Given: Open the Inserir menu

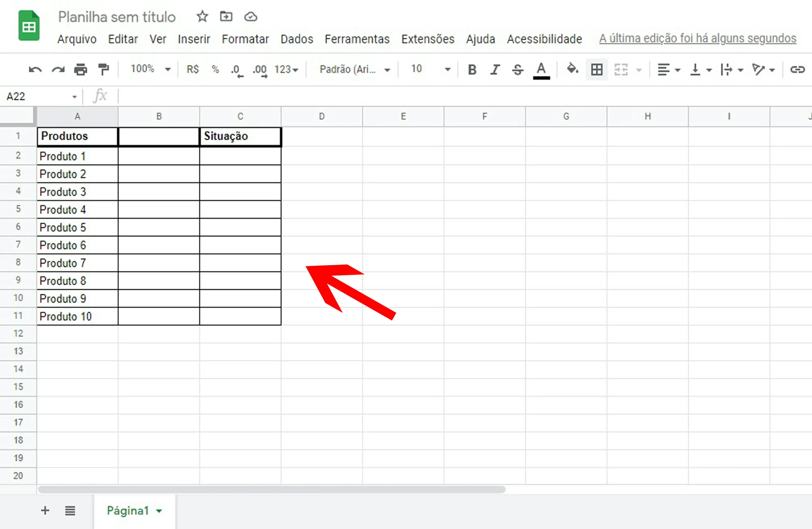Looking at the screenshot, I should click(194, 39).
